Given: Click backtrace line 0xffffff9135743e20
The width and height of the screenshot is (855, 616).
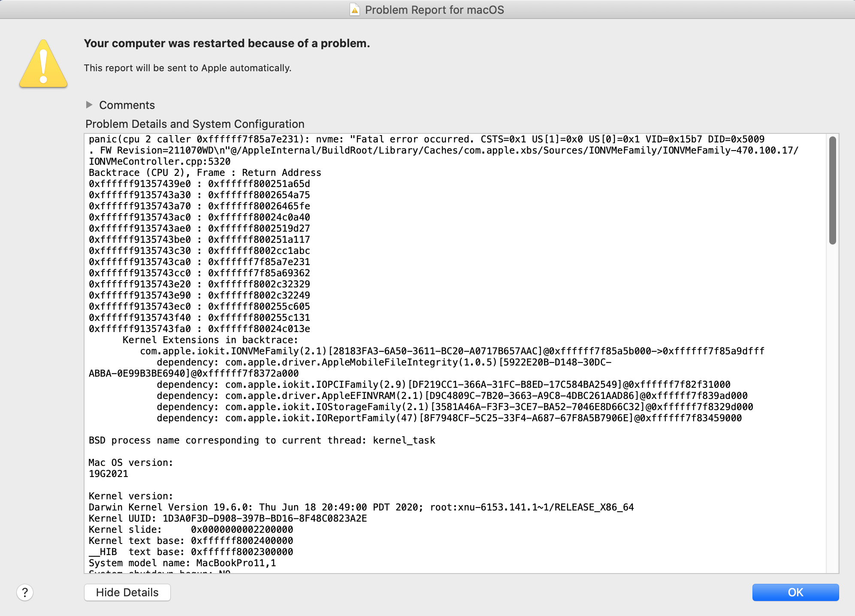Looking at the screenshot, I should click(x=199, y=284).
